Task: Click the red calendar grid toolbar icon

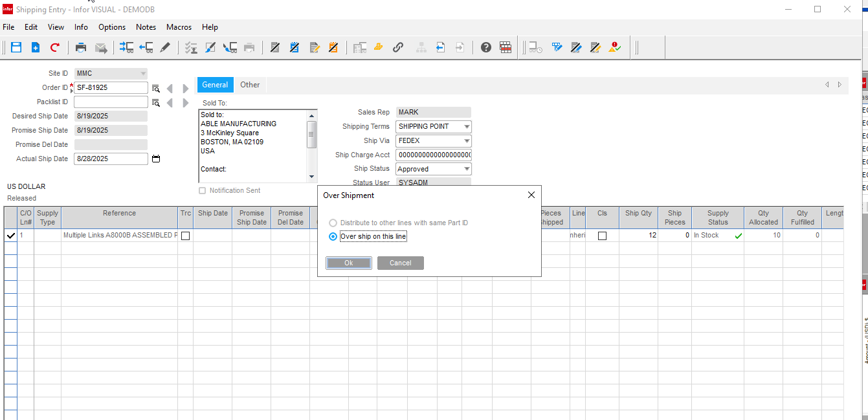Action: [506, 47]
